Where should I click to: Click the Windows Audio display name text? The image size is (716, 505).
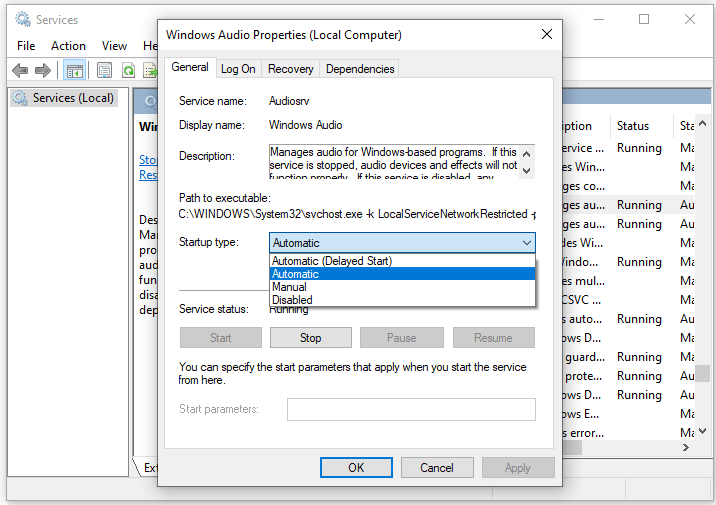305,125
